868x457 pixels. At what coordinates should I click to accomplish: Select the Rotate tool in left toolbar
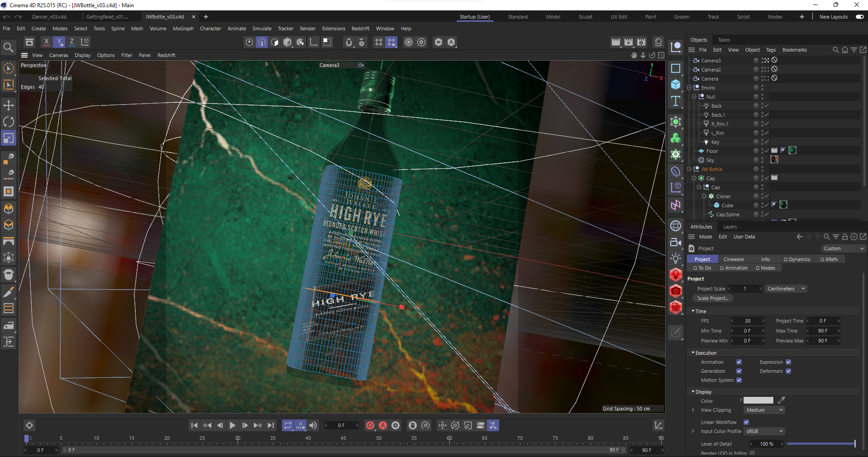click(9, 122)
